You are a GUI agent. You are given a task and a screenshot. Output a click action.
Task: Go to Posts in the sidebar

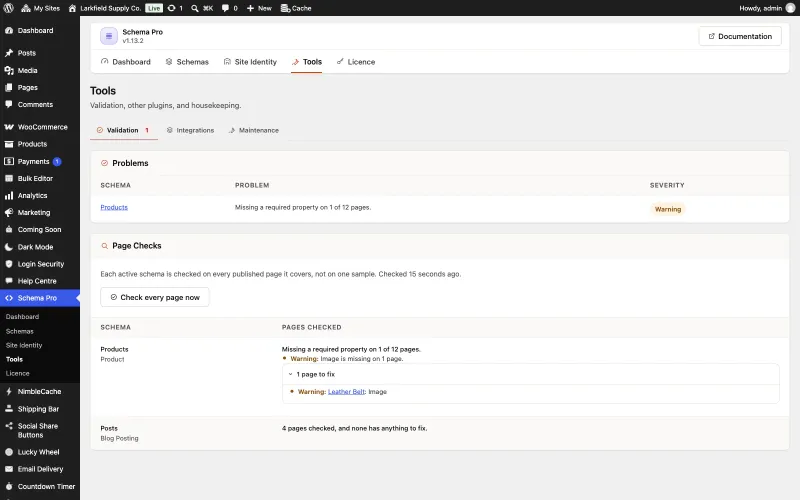coord(40,53)
